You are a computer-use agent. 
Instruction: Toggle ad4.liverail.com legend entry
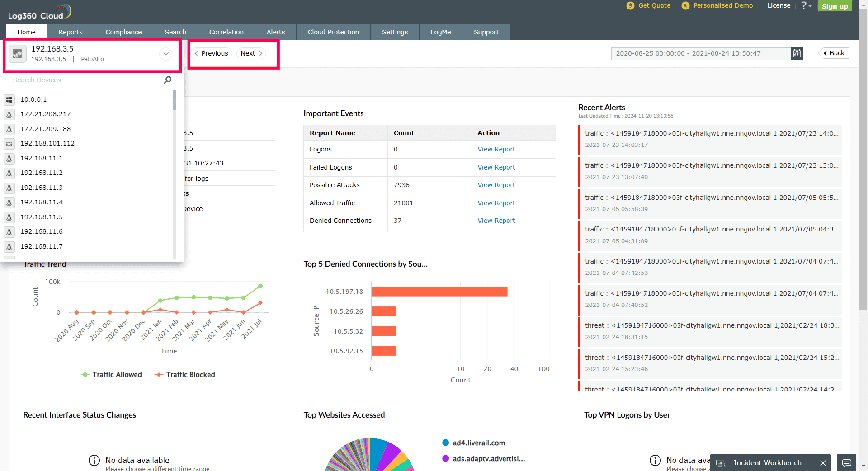pyautogui.click(x=473, y=443)
